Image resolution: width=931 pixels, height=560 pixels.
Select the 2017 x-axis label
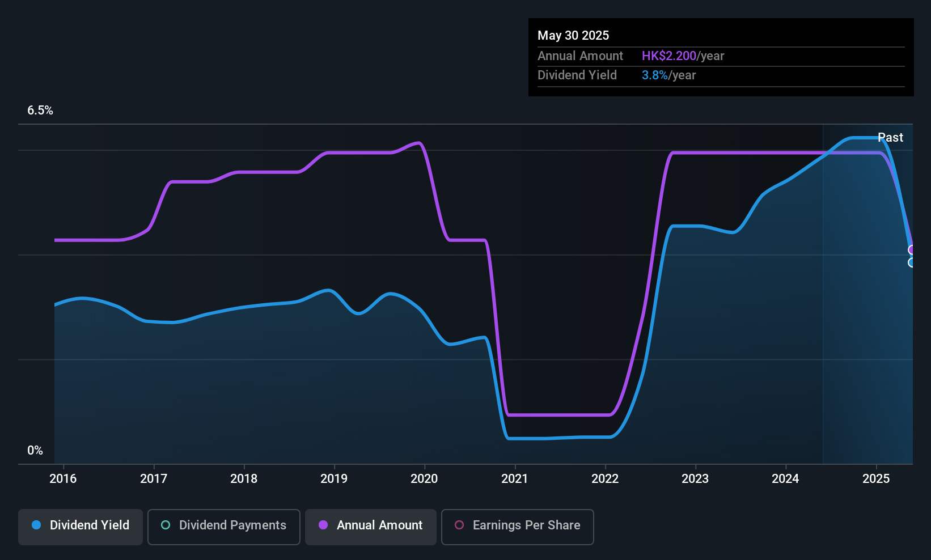click(154, 479)
